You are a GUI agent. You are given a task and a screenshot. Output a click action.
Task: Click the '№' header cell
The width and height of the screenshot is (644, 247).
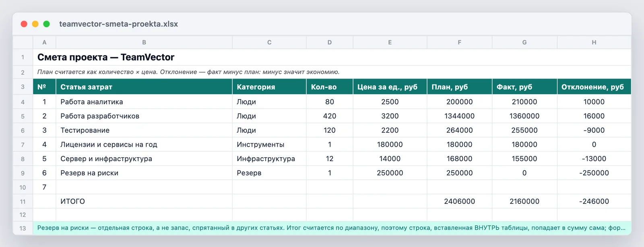tap(44, 87)
